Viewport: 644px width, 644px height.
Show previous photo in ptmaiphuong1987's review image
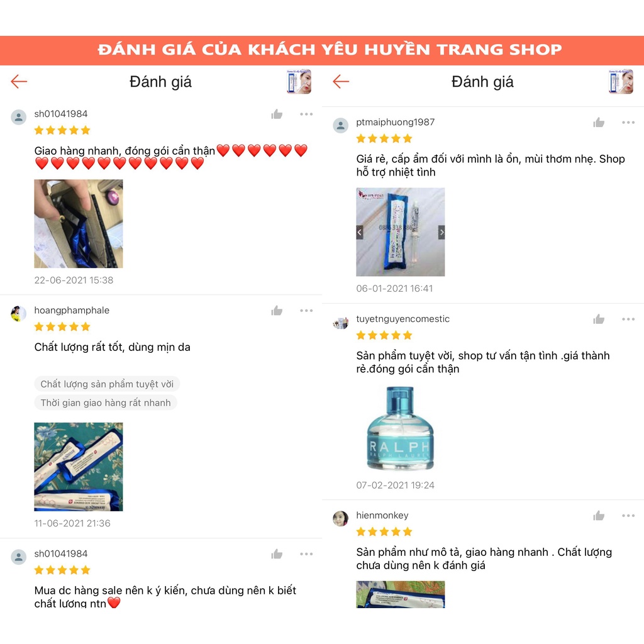point(359,233)
